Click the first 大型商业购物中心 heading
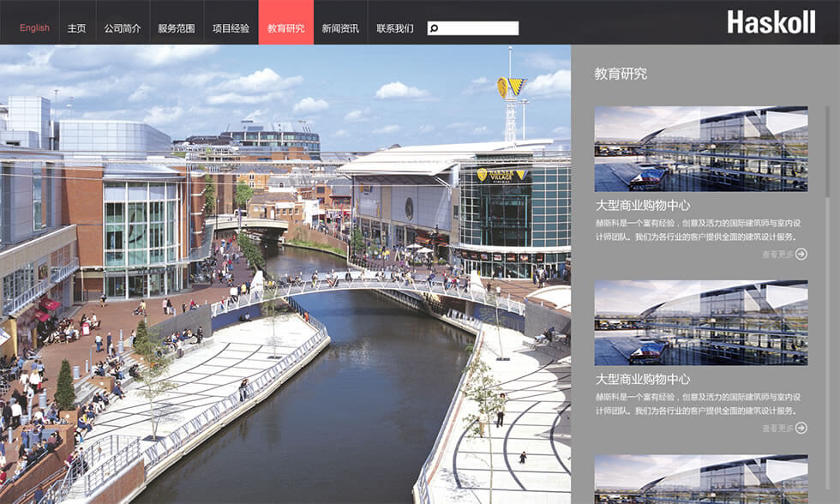This screenshot has height=504, width=840. click(643, 205)
